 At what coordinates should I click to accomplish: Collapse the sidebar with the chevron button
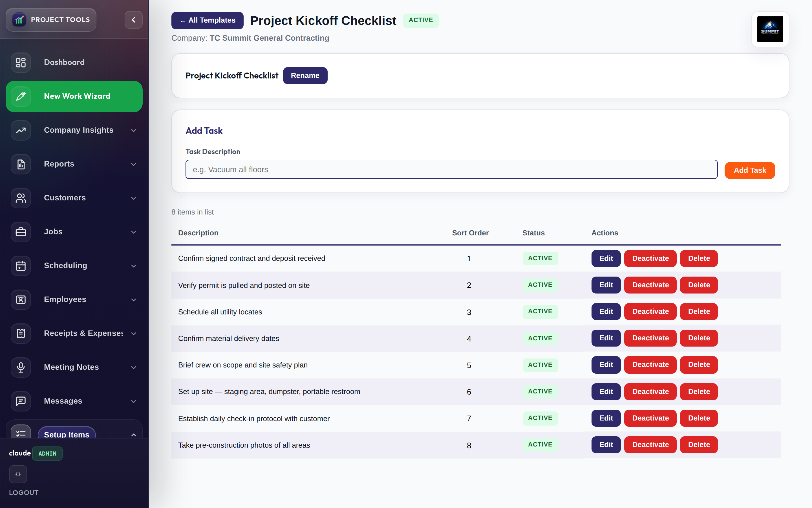tap(134, 20)
